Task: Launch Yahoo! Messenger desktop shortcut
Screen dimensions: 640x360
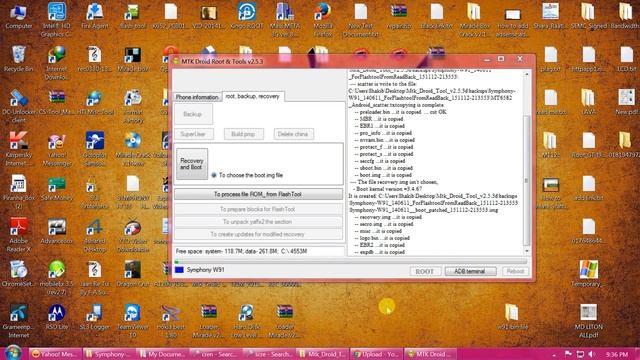Action: tap(56, 149)
